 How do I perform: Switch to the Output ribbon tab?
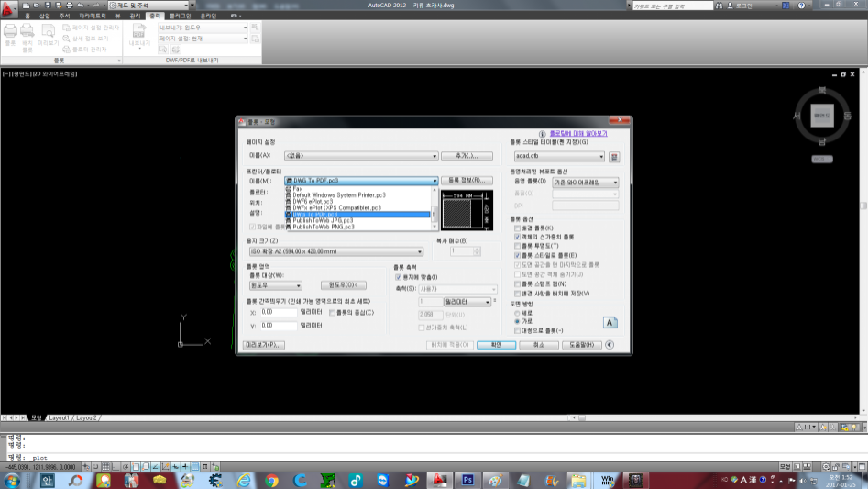click(155, 17)
